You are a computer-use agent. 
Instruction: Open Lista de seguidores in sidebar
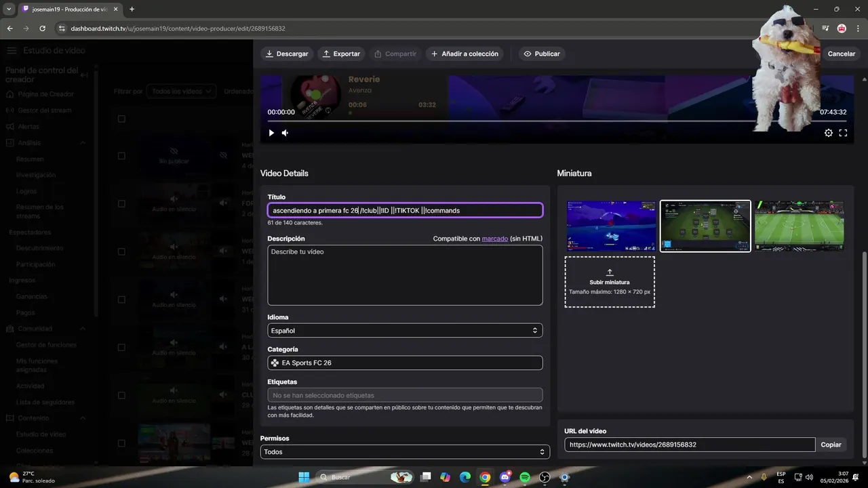point(45,402)
